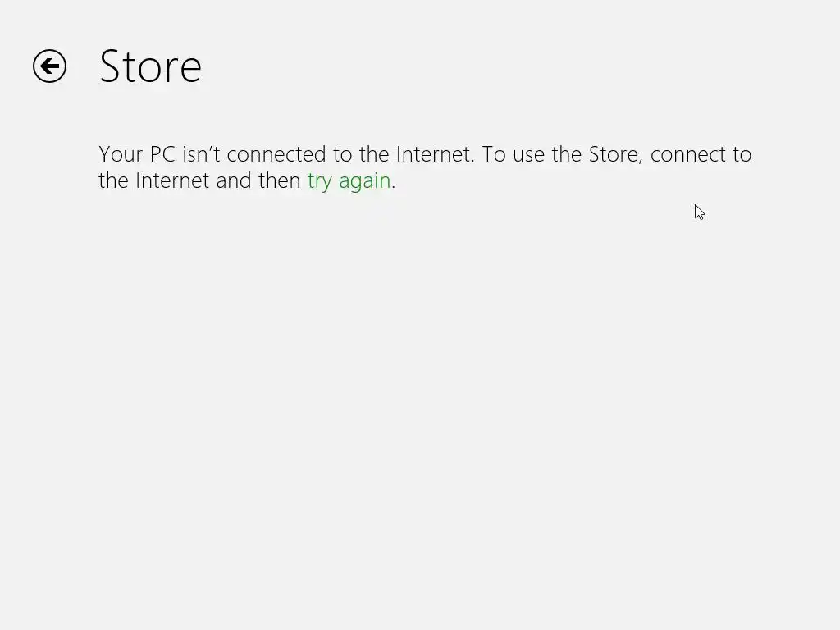Click the word "PC" in the error message
Image resolution: width=840 pixels, height=630 pixels.
click(x=163, y=154)
